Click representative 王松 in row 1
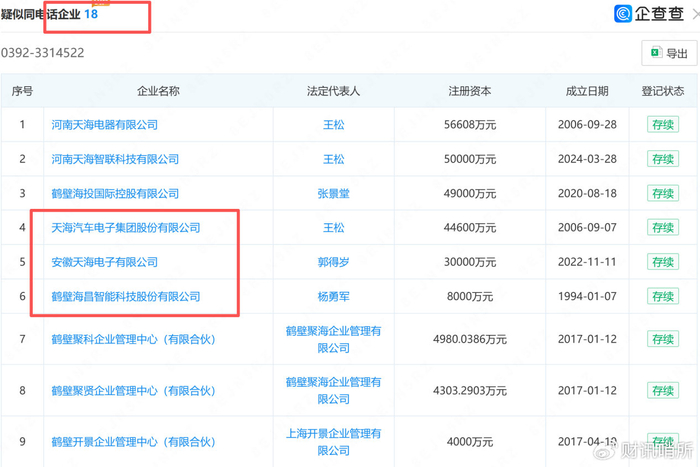Viewport: 700px width, 467px height. click(x=333, y=125)
